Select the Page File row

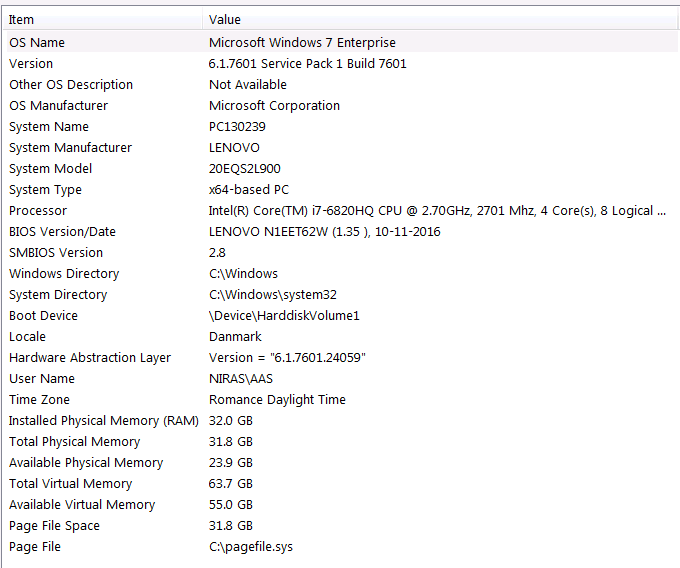pos(342,547)
